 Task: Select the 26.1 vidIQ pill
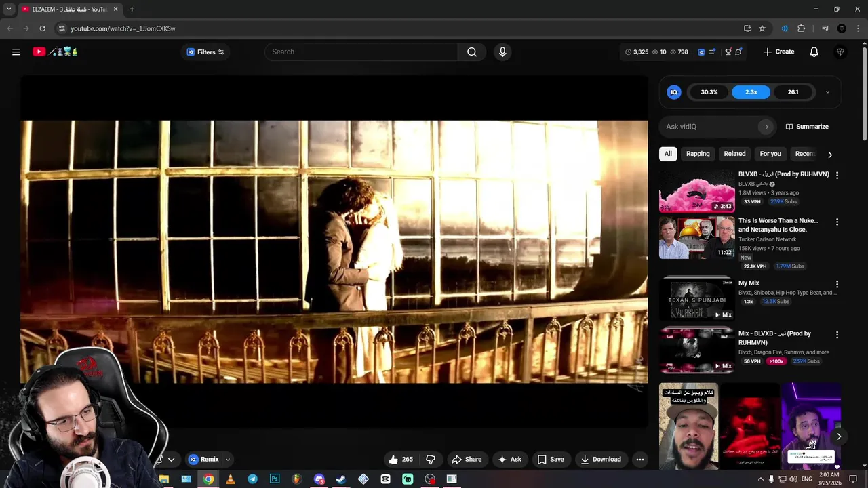[x=793, y=92]
